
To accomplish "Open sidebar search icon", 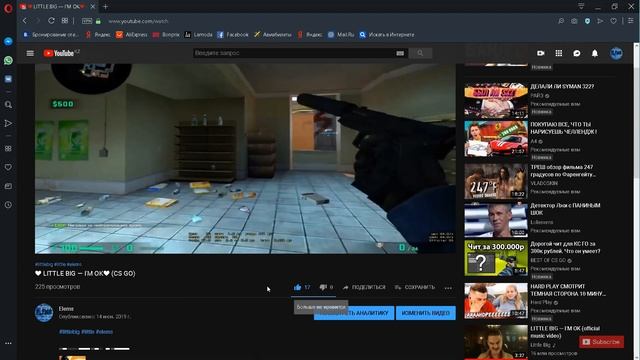I will point(8,105).
